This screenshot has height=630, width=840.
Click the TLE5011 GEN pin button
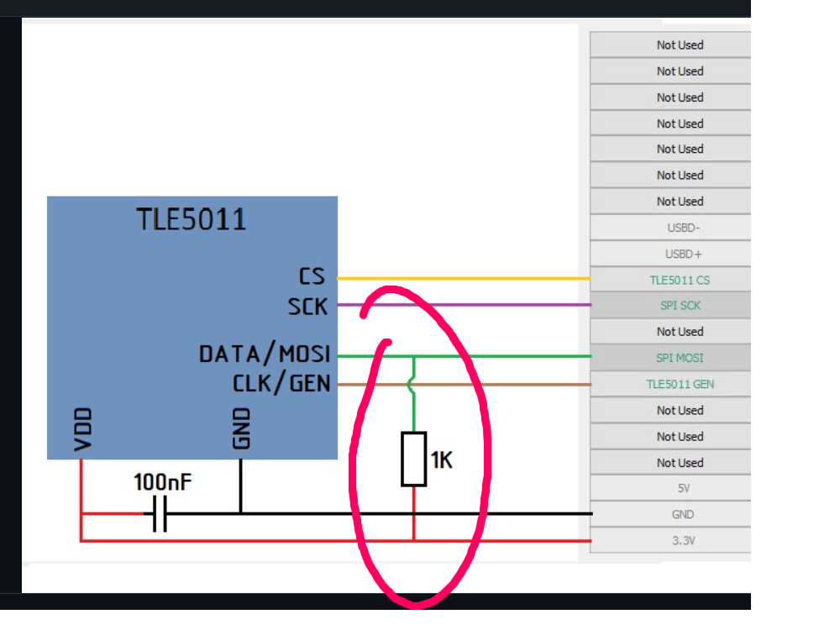pyautogui.click(x=670, y=384)
